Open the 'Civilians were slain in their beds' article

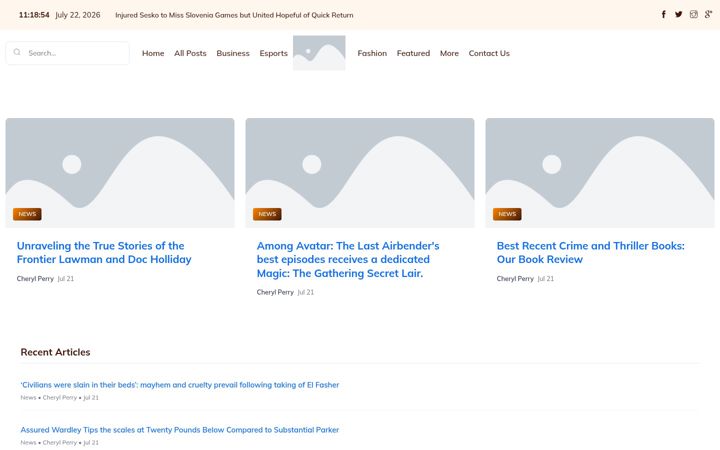click(180, 385)
